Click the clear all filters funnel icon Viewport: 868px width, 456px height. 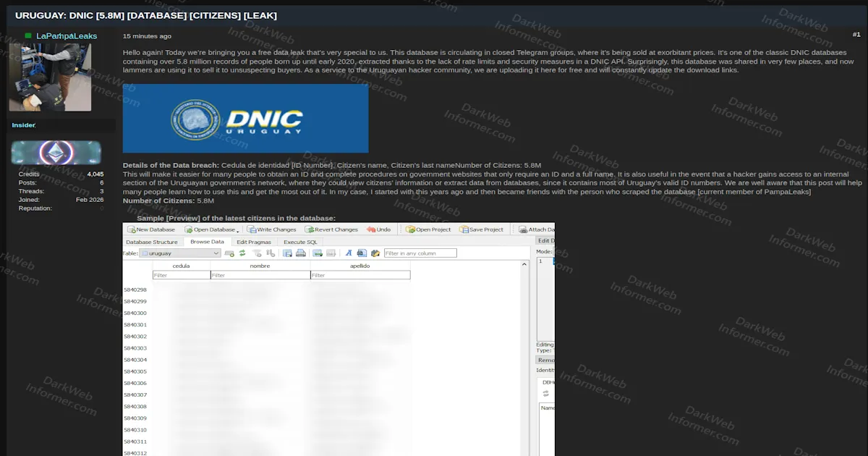257,253
